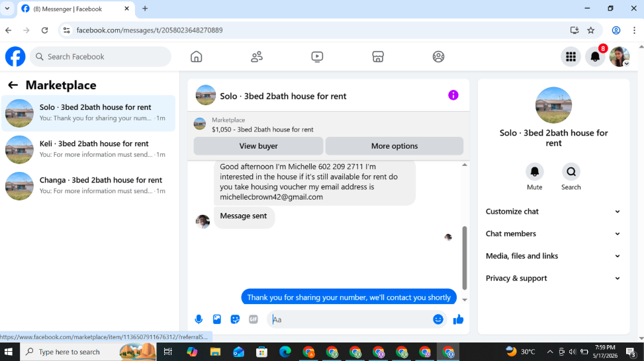
Task: Expand the Chat members section
Action: [x=553, y=233]
